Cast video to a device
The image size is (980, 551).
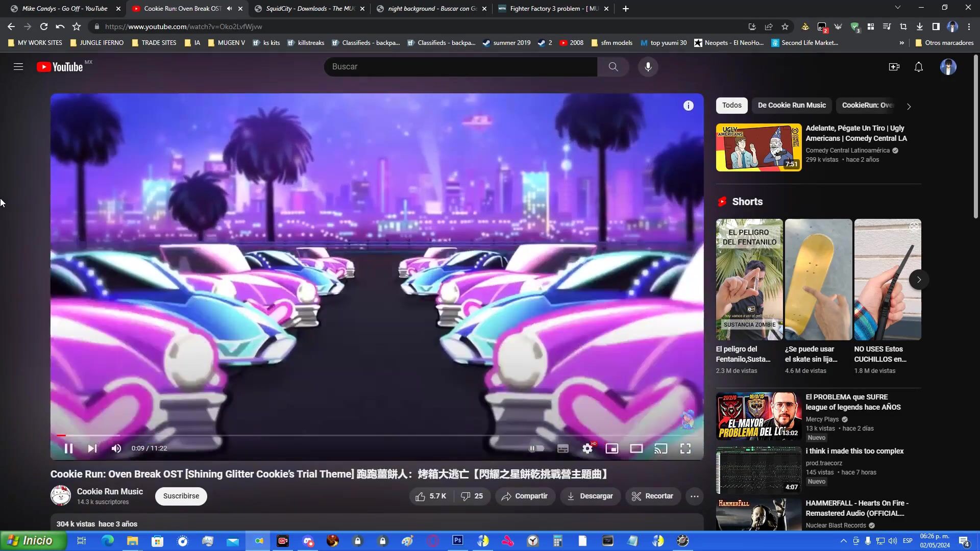point(660,448)
